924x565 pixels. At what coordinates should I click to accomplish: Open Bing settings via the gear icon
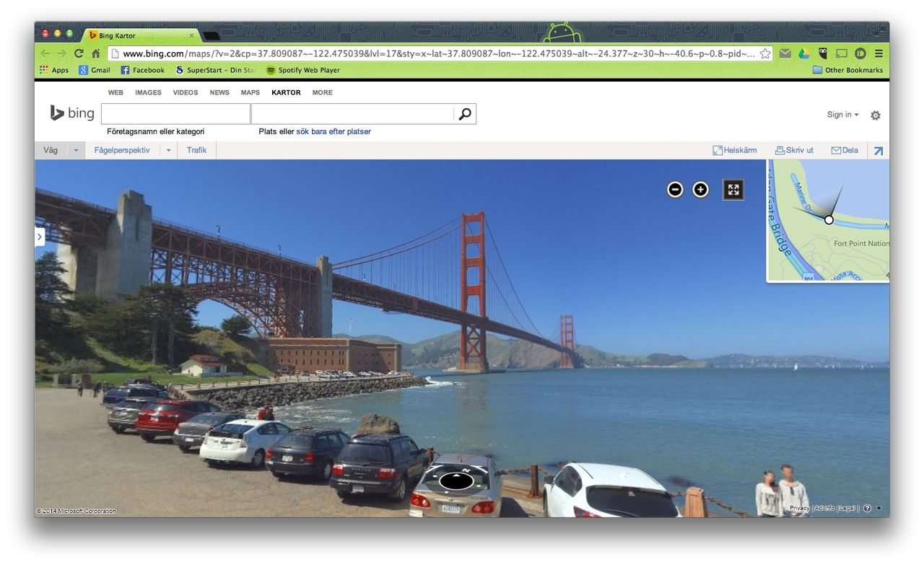875,115
